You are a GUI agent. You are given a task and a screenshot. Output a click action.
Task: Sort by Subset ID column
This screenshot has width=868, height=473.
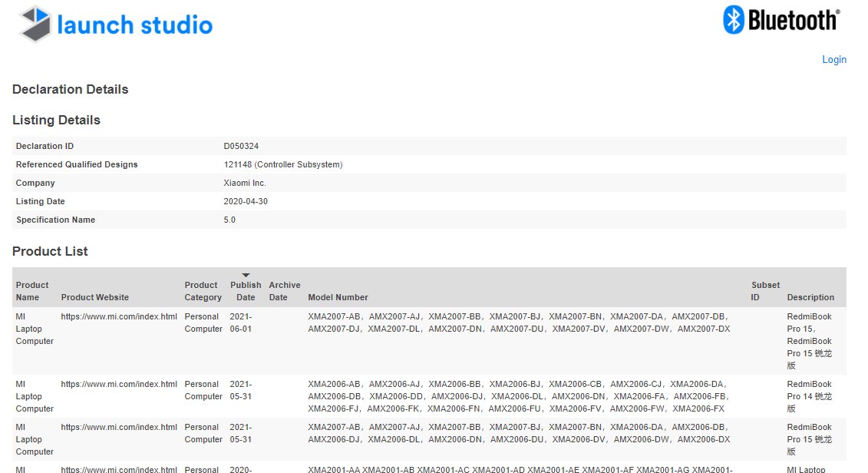pos(765,291)
